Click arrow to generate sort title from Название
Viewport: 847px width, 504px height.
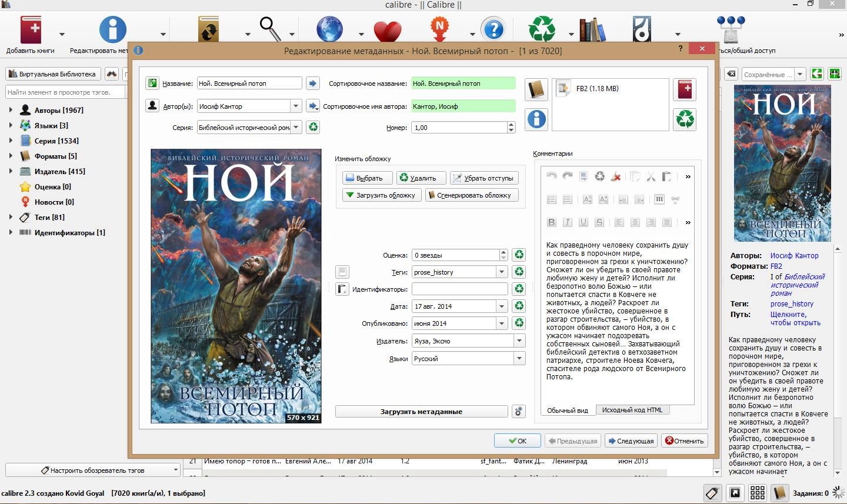click(x=313, y=84)
